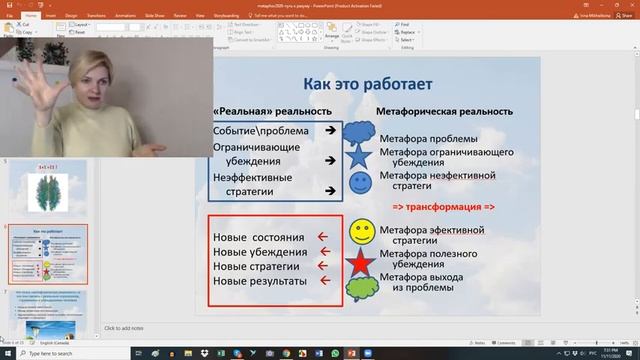Open Excel from the taskbar
Viewport: 640px width, 360px height.
click(x=221, y=353)
